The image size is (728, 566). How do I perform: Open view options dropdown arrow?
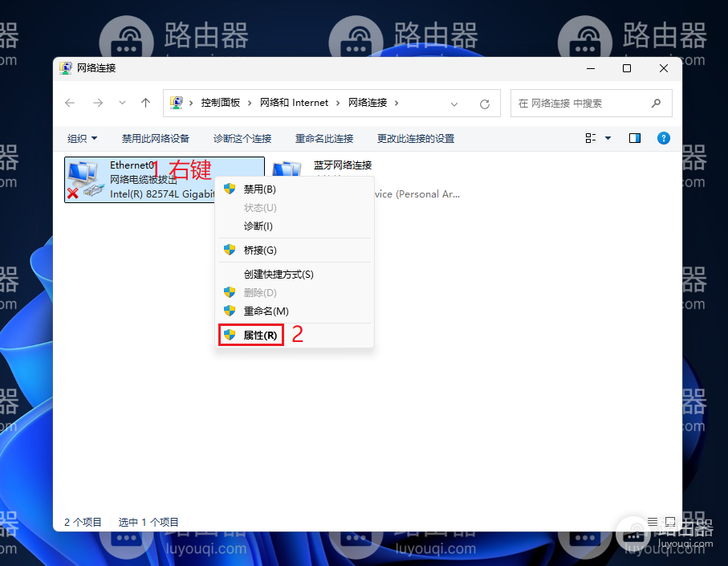608,138
